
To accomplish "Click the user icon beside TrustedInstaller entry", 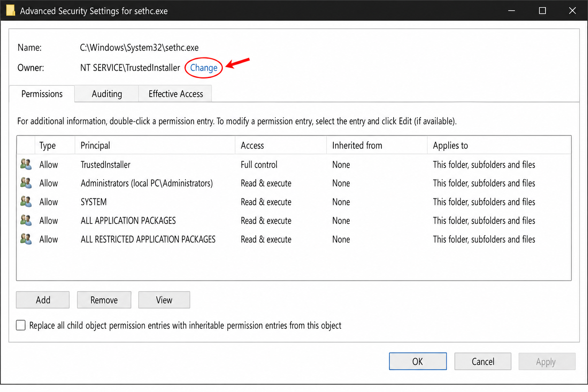I will (x=26, y=164).
